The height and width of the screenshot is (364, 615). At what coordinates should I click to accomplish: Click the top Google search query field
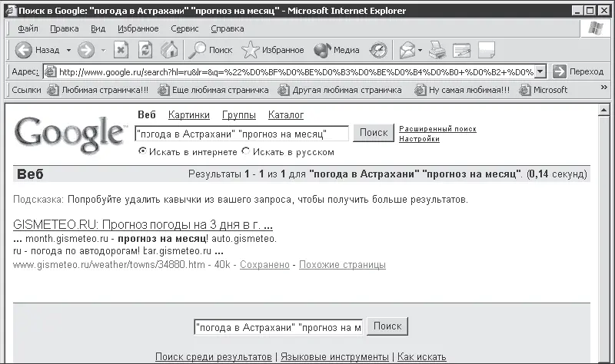tap(241, 134)
